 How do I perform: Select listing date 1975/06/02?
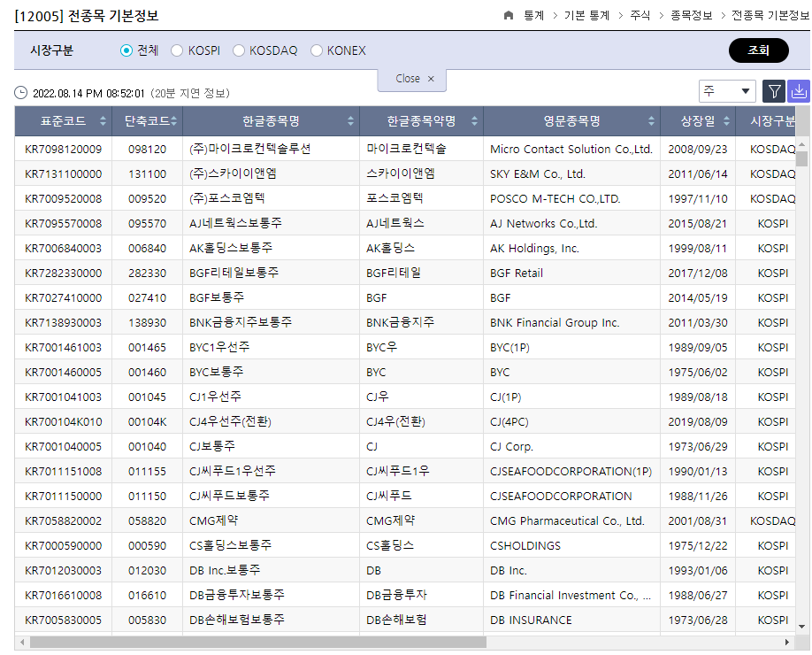(x=698, y=372)
